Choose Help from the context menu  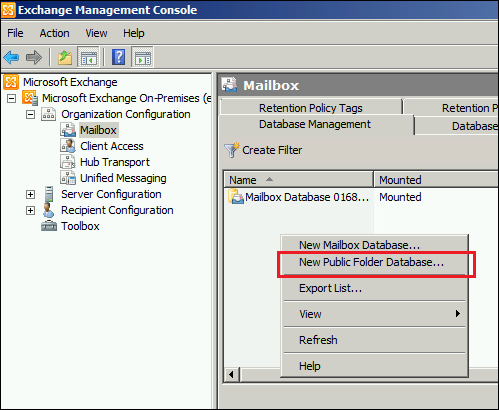click(x=374, y=366)
